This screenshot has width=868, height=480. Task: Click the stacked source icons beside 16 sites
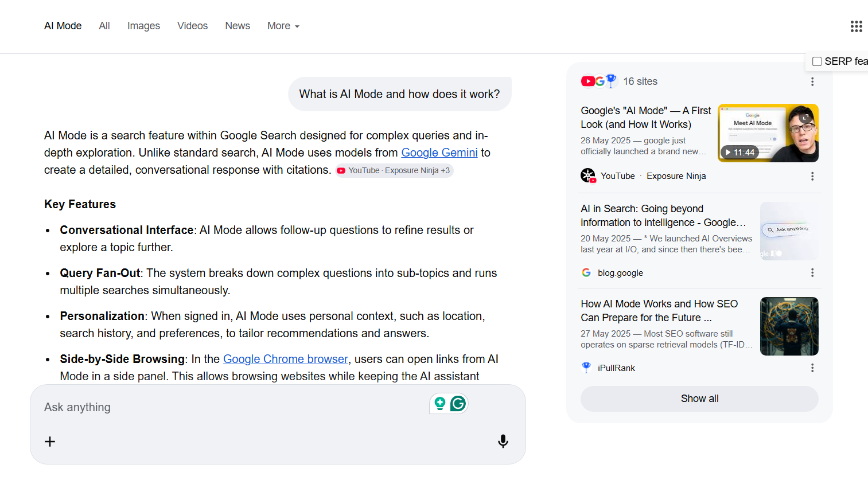click(x=598, y=81)
